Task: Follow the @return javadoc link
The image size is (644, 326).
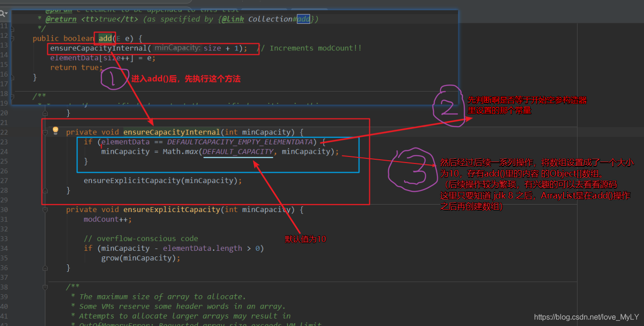Action: [61, 19]
